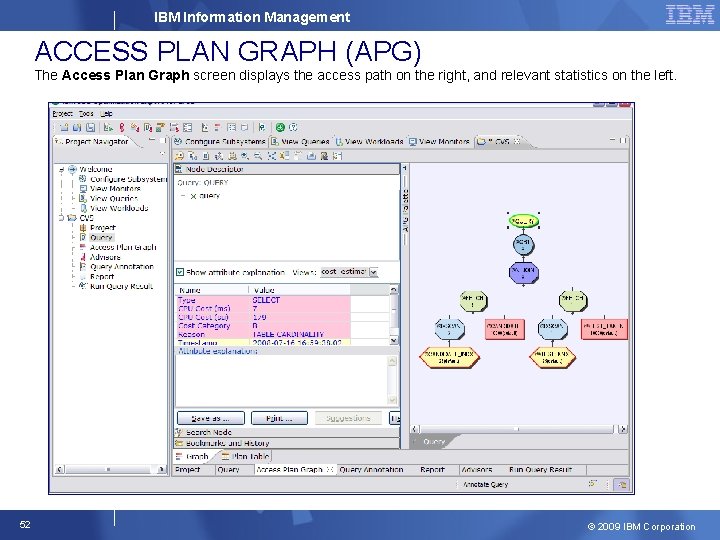Select View Monitors in navigator tree
The height and width of the screenshot is (540, 720).
pos(110,189)
